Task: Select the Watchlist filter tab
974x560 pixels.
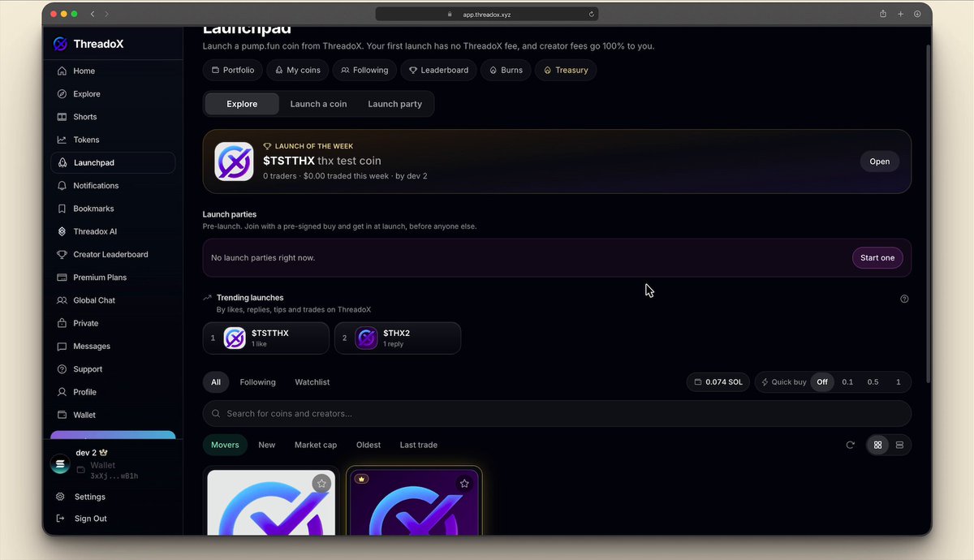Action: [x=312, y=382]
